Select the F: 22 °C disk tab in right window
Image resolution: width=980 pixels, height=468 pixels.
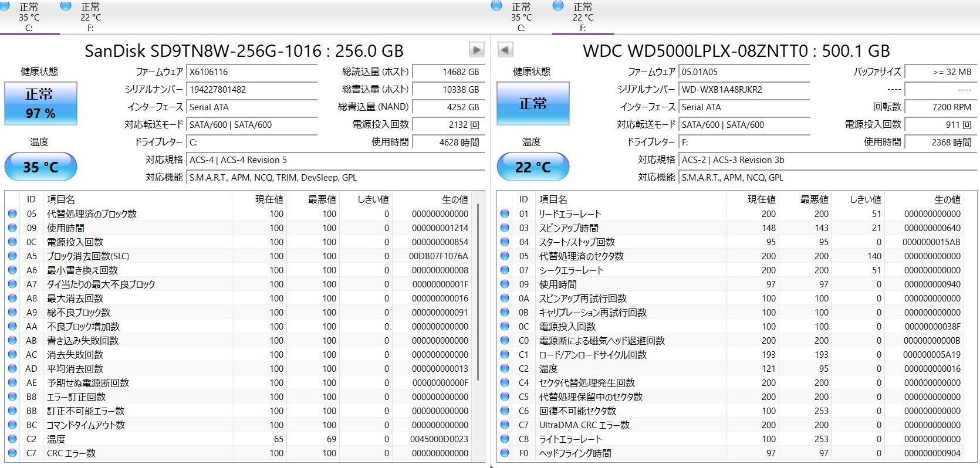point(582,17)
